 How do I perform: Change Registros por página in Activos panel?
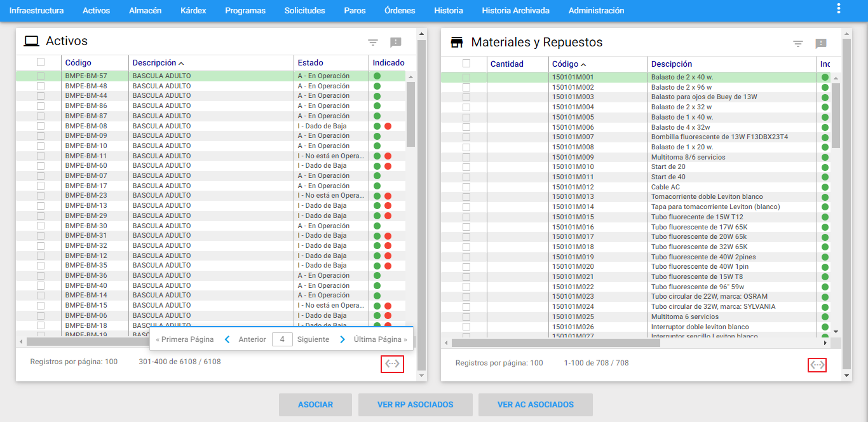tap(74, 362)
